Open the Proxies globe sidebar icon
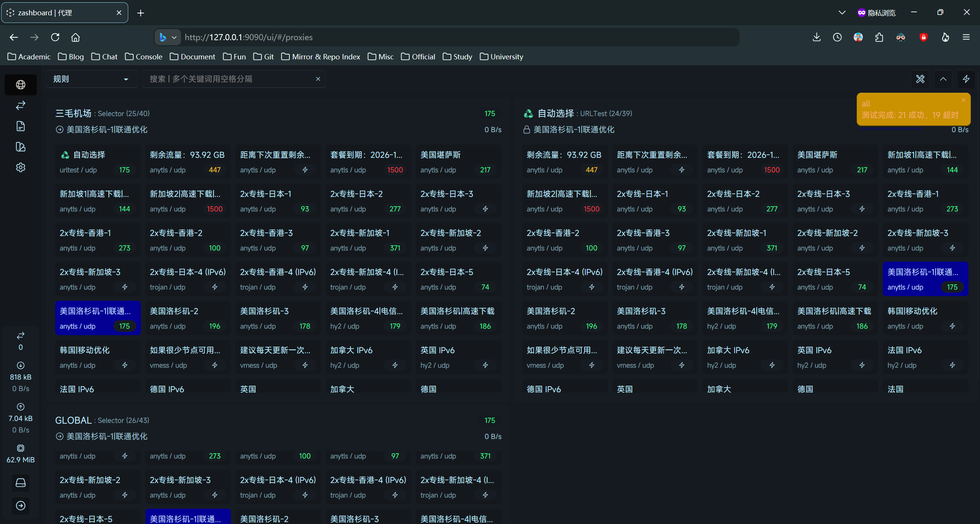 tap(21, 85)
